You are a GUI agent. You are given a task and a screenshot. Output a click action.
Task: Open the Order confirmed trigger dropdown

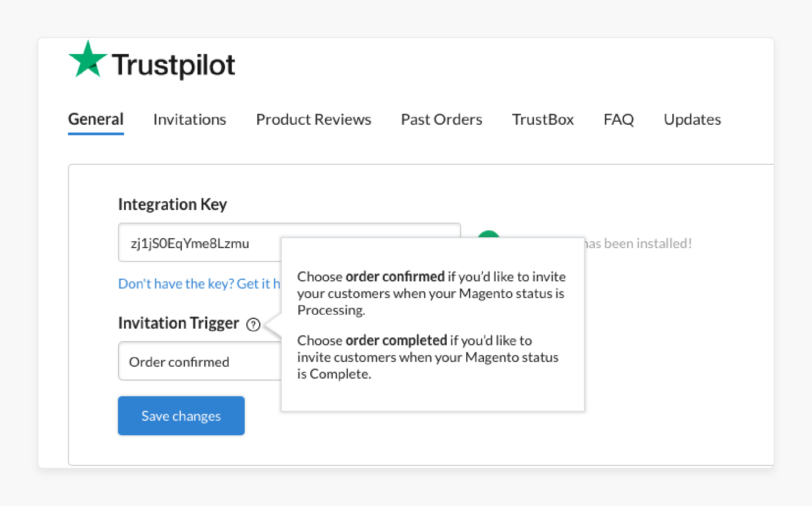click(200, 361)
